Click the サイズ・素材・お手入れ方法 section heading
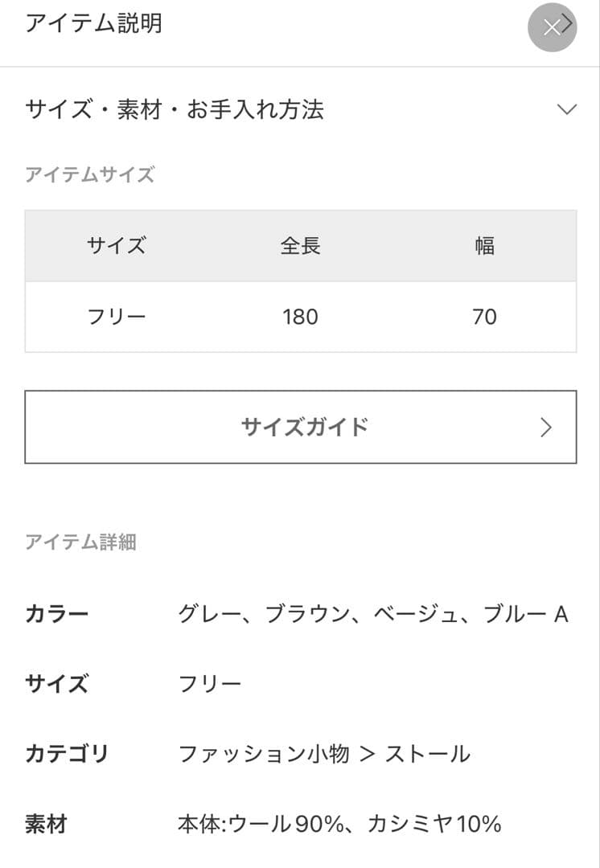Image resolution: width=600 pixels, height=868 pixels. click(x=175, y=109)
